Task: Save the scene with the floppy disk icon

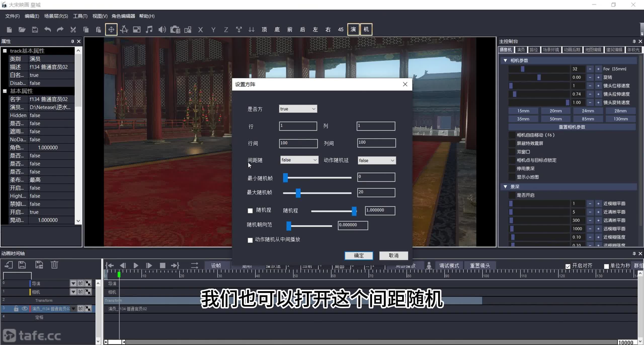Action: (x=35, y=30)
